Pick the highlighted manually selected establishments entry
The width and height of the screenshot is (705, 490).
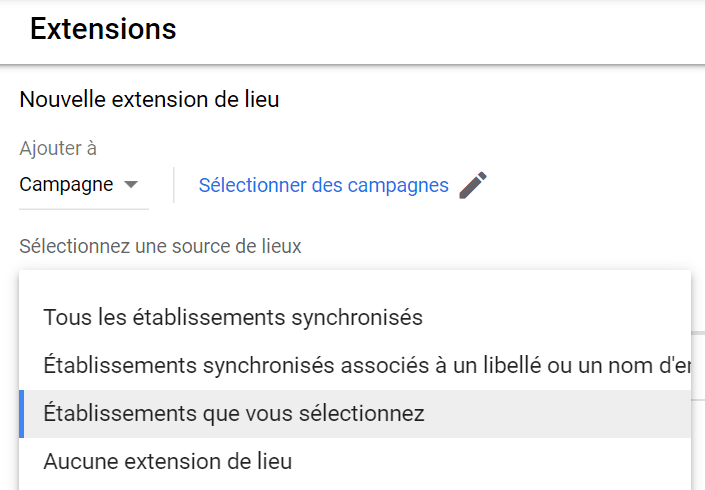[234, 414]
